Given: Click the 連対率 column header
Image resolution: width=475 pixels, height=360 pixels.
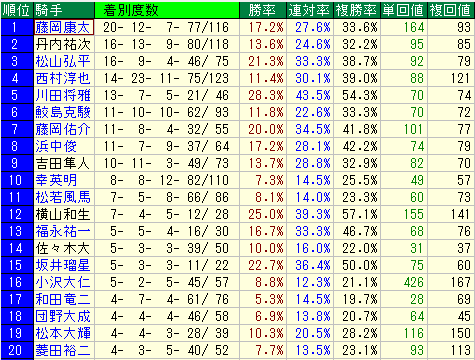Looking at the screenshot, I should (310, 10).
